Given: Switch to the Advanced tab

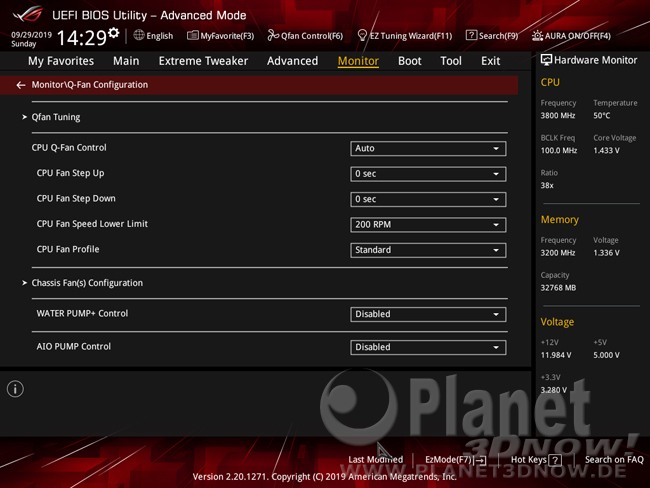Looking at the screenshot, I should coord(292,61).
